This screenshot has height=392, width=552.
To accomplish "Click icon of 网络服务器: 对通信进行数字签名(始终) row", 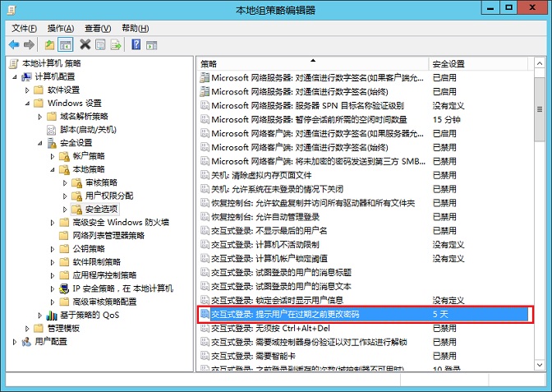I will tap(205, 91).
